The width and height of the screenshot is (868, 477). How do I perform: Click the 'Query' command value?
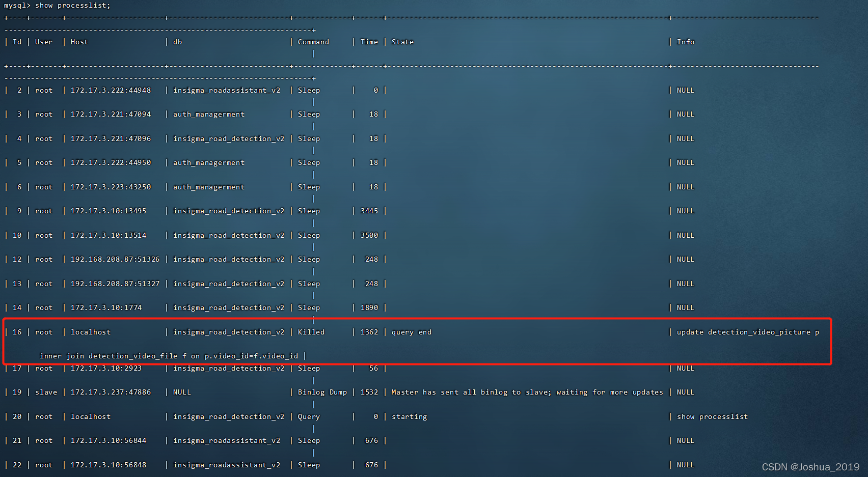309,417
